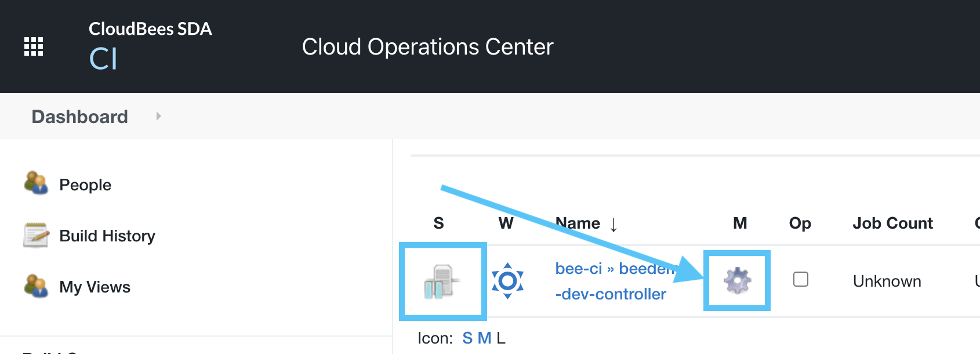Expand the Dashboard breadcrumb arrow

(x=158, y=116)
